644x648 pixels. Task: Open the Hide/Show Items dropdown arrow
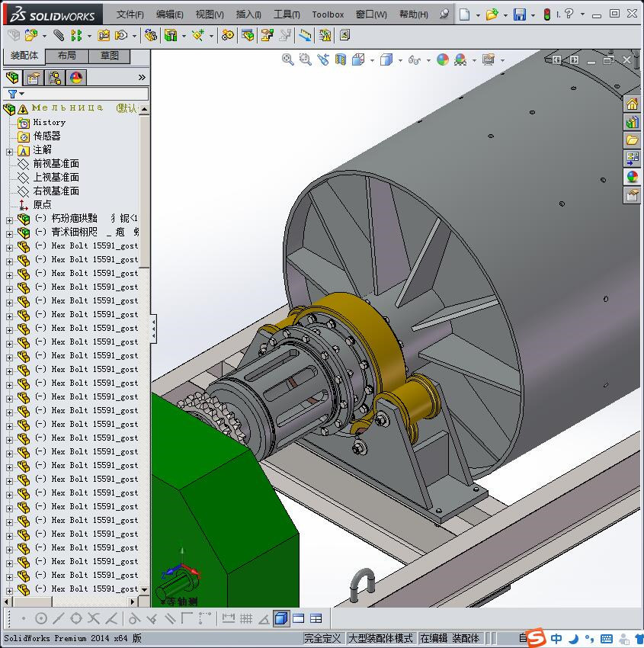pyautogui.click(x=428, y=61)
